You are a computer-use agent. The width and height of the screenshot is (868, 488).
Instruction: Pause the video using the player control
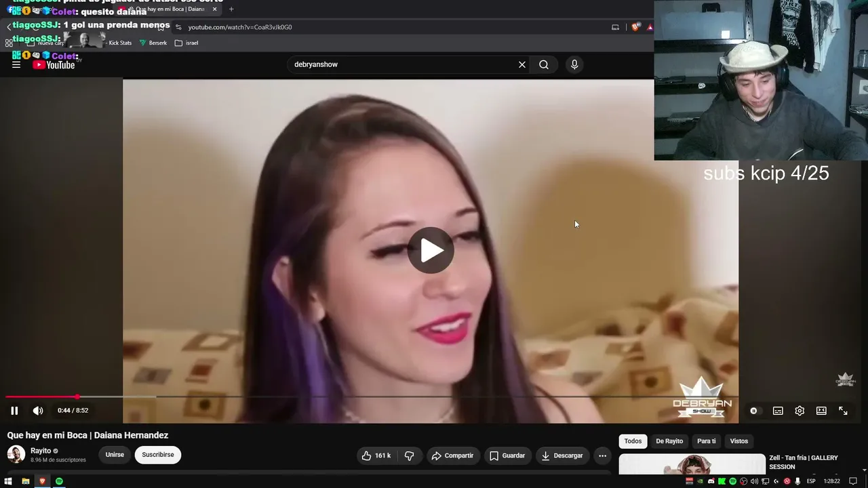pos(14,410)
